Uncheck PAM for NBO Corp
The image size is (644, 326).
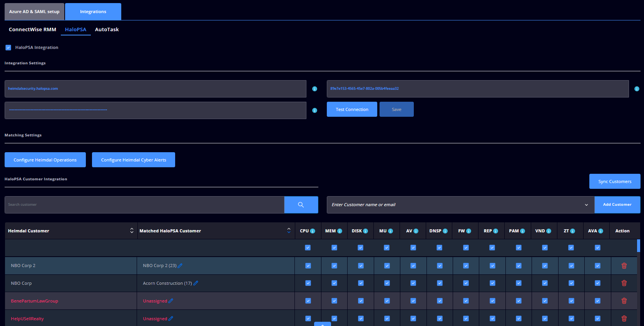[x=519, y=283]
